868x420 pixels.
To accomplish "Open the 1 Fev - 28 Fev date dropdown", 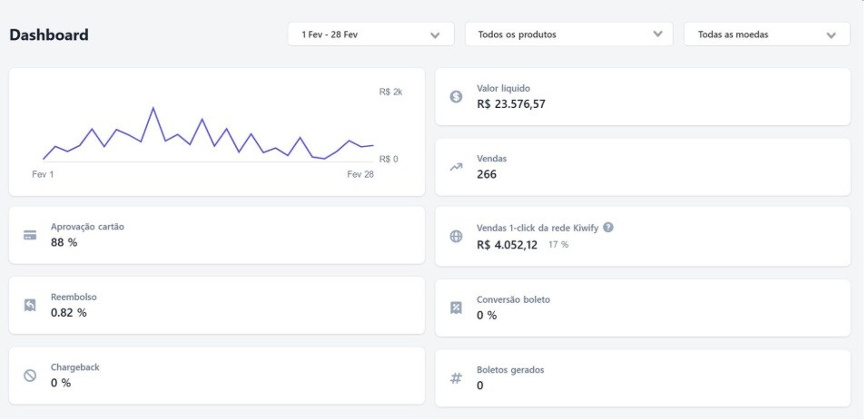I will (x=370, y=34).
